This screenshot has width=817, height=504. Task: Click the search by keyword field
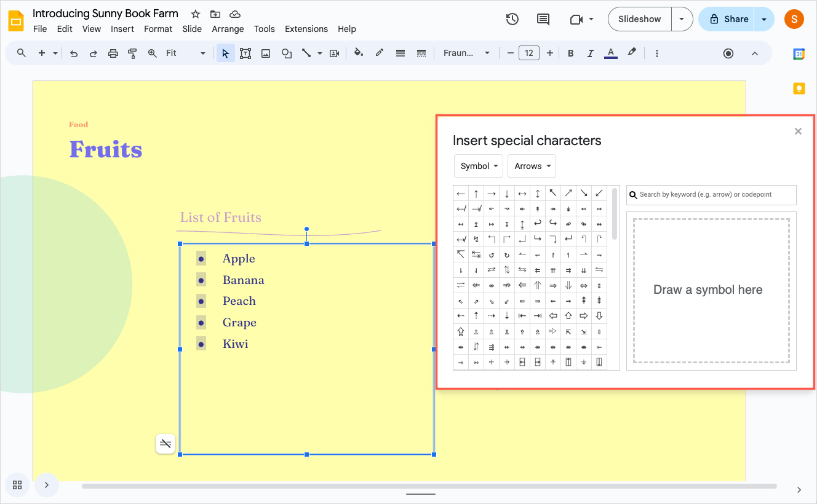tap(711, 195)
